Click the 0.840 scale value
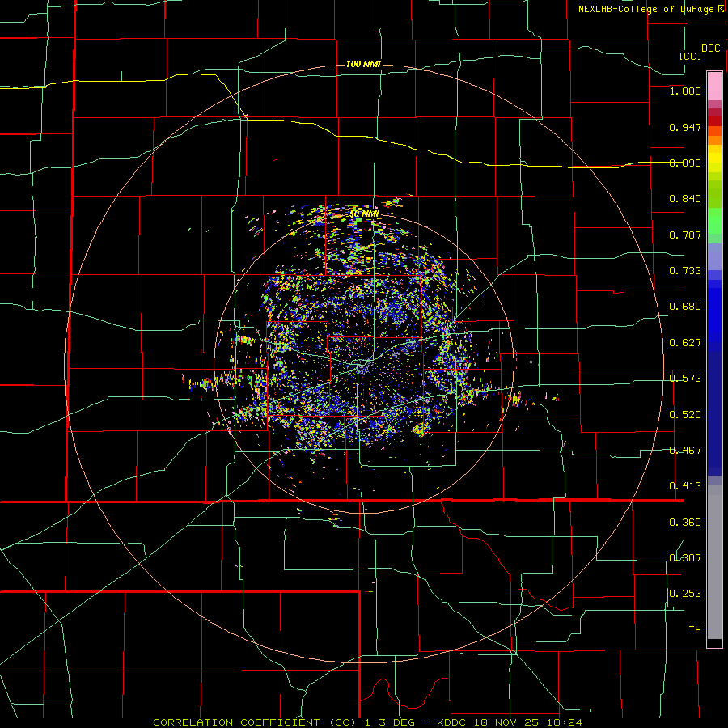Screen dimensions: 728x728 [x=685, y=199]
